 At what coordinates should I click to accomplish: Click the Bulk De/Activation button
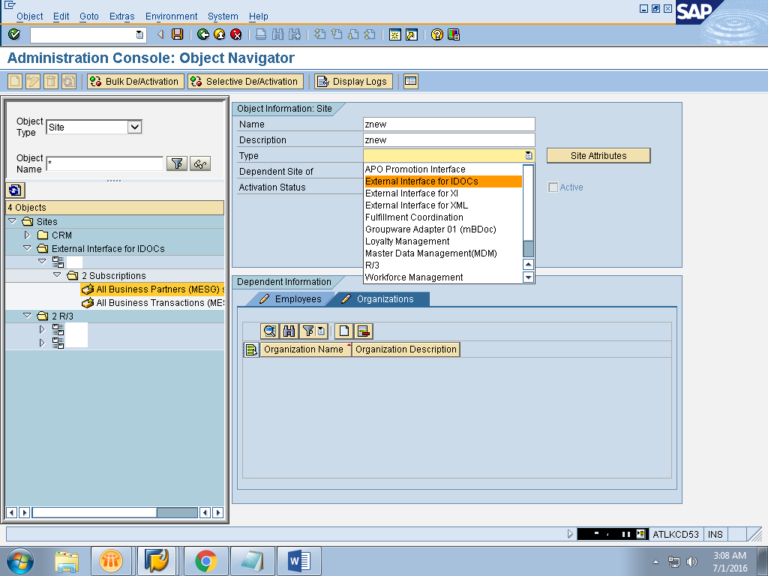coord(134,81)
